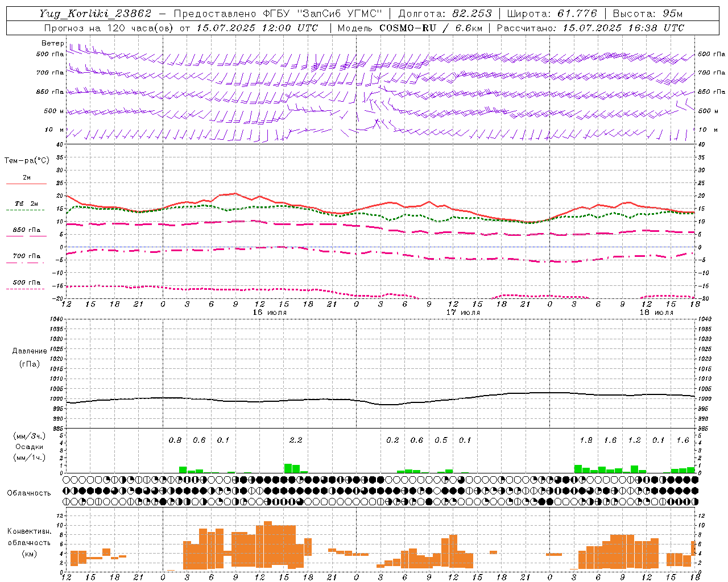728x582 pixels.
Task: Click the 17 июля date marker
Action: click(463, 313)
